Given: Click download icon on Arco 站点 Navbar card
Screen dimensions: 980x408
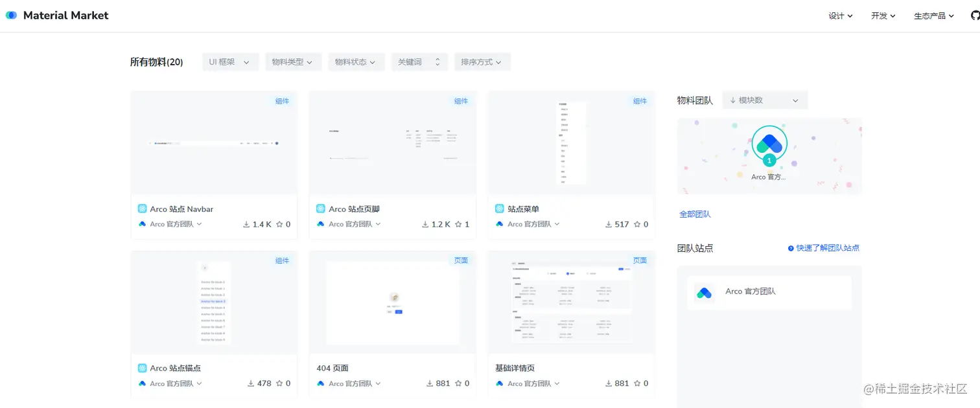Looking at the screenshot, I should (x=246, y=225).
